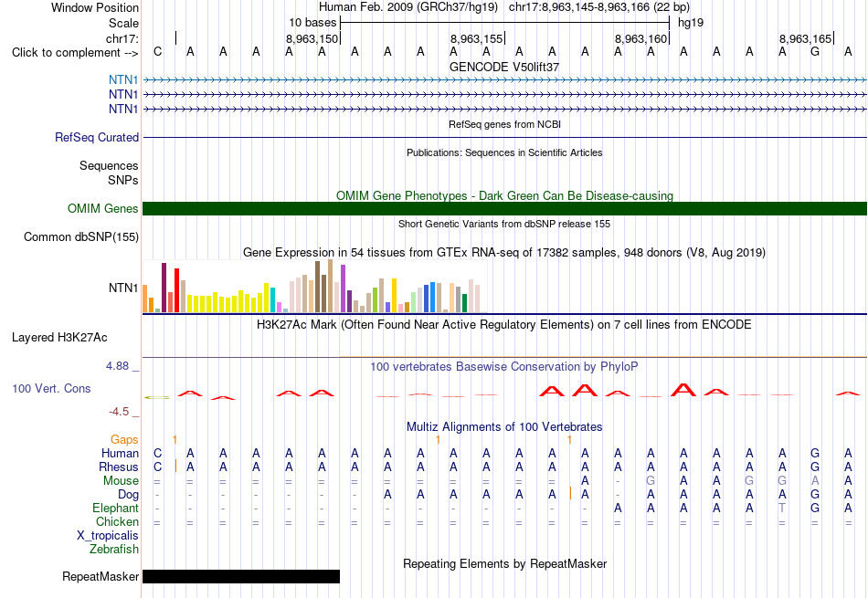Click the 8,963,155 position tick label
Viewport: 868px width, 598px height.
click(476, 38)
